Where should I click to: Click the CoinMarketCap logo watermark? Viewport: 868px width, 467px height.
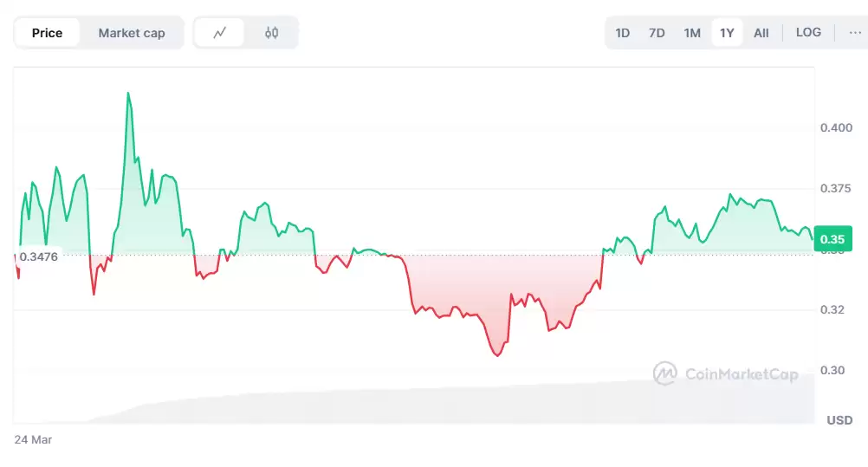pos(725,373)
